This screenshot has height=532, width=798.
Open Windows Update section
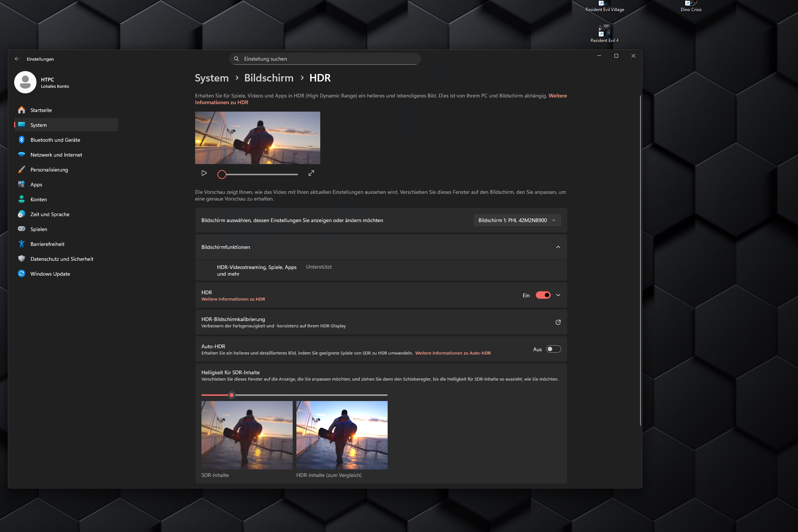(x=50, y=274)
